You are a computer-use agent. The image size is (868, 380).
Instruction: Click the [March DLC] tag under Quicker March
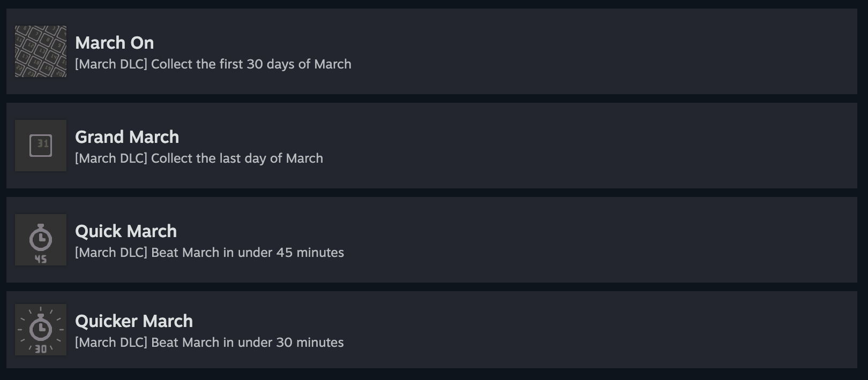[111, 343]
